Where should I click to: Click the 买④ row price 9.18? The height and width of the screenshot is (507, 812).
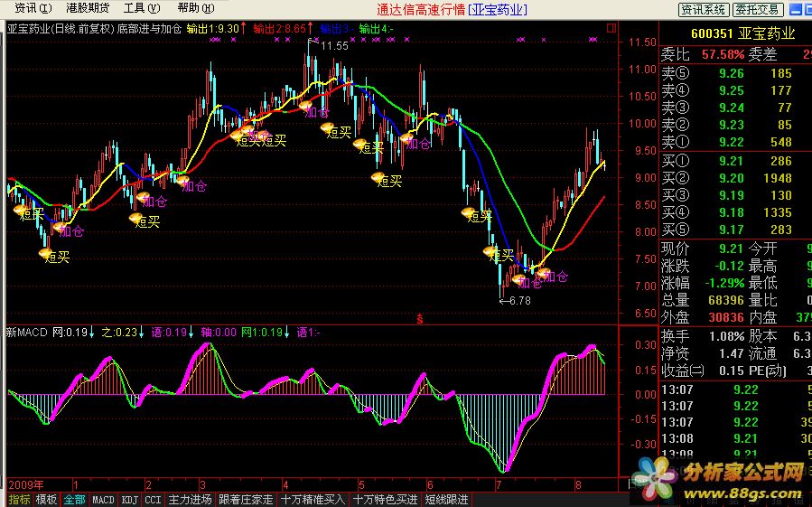[x=732, y=212]
